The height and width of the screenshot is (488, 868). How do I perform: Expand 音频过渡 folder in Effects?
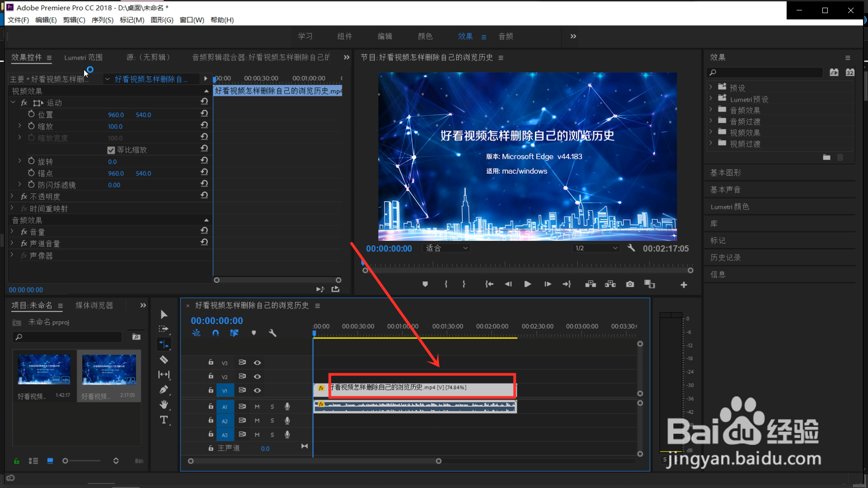pos(711,120)
